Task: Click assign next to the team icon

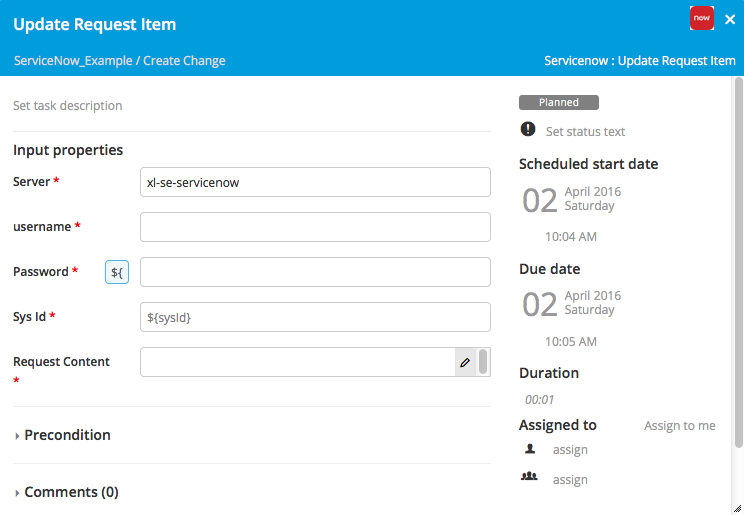Action: click(570, 480)
